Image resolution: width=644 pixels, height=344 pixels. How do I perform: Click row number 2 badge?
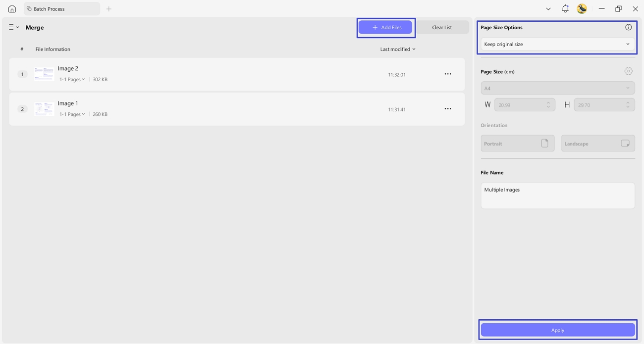22,109
